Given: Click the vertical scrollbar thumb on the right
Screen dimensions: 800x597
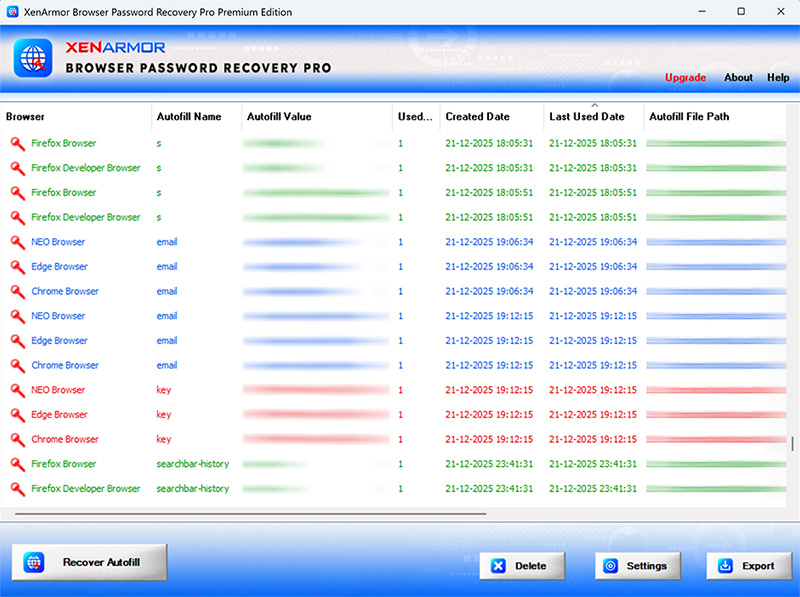Looking at the screenshot, I should 793,444.
